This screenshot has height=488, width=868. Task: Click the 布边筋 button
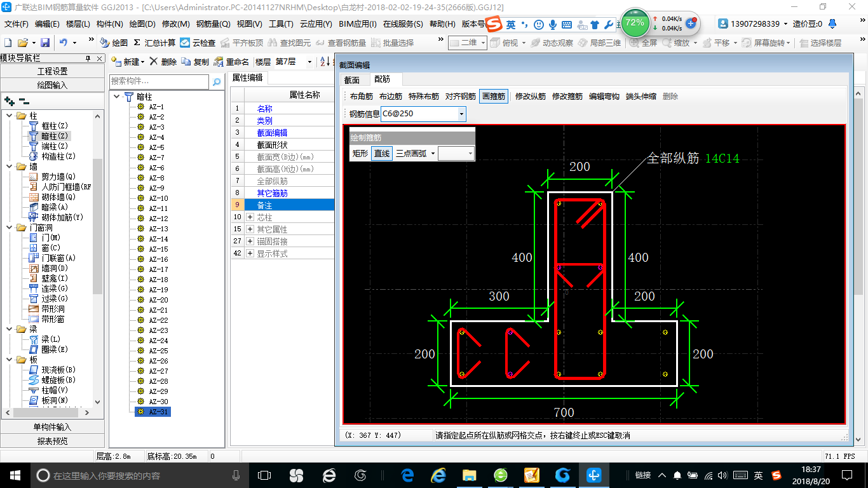coord(391,97)
